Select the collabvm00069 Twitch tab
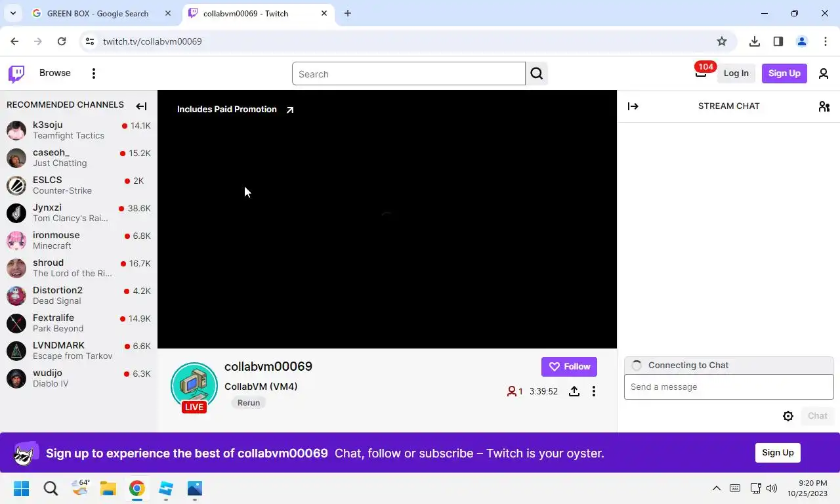 [257, 13]
